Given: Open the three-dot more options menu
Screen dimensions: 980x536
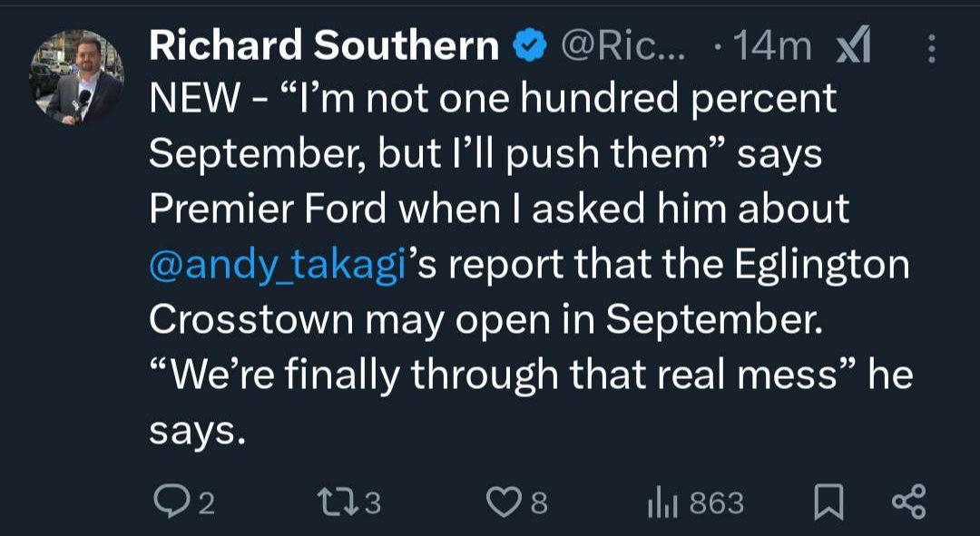Looking at the screenshot, I should coord(931,49).
